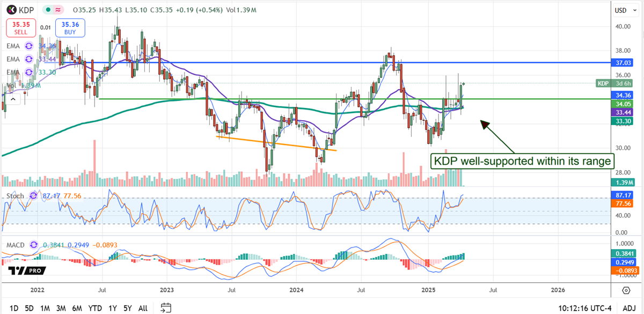Click the Vol indicator label
Viewport: 644px width, 314px height.
point(11,85)
